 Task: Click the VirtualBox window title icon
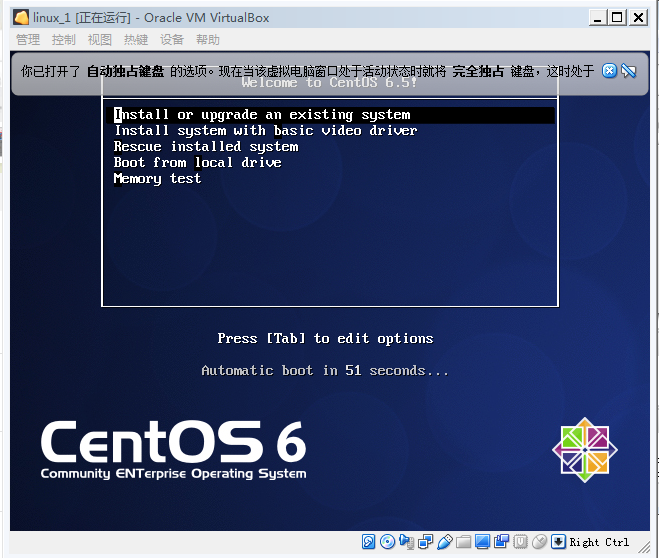pyautogui.click(x=21, y=18)
